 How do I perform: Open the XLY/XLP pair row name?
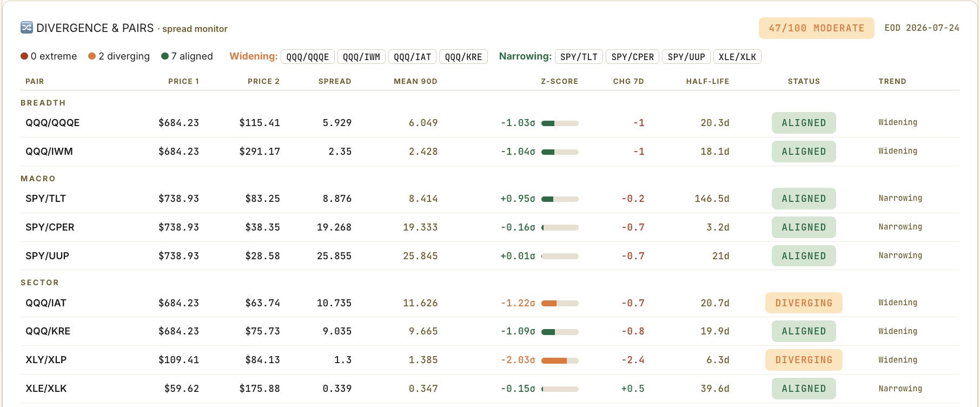tap(46, 360)
